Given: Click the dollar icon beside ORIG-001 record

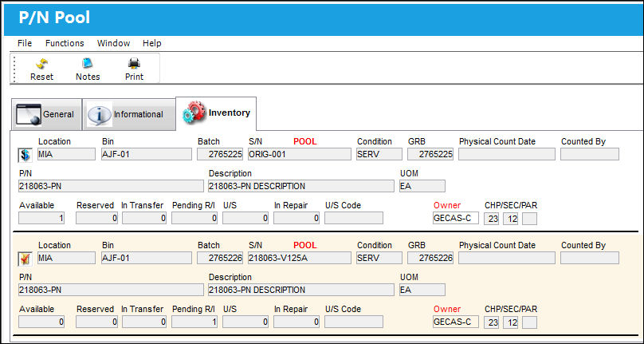Looking at the screenshot, I should pos(25,155).
